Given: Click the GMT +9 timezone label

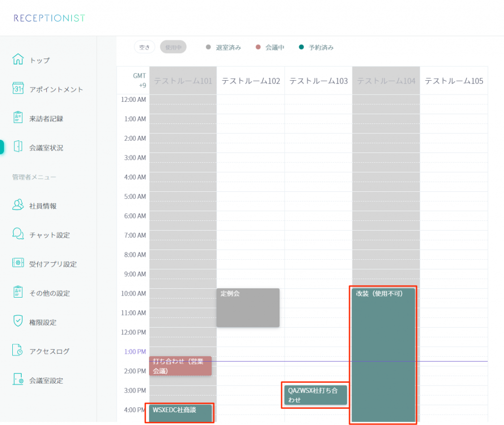Looking at the screenshot, I should [x=139, y=80].
